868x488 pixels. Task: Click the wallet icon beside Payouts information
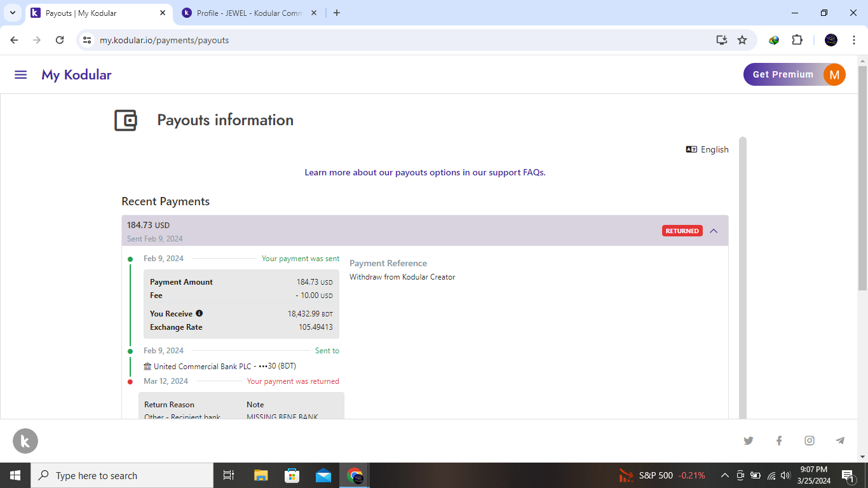tap(126, 120)
